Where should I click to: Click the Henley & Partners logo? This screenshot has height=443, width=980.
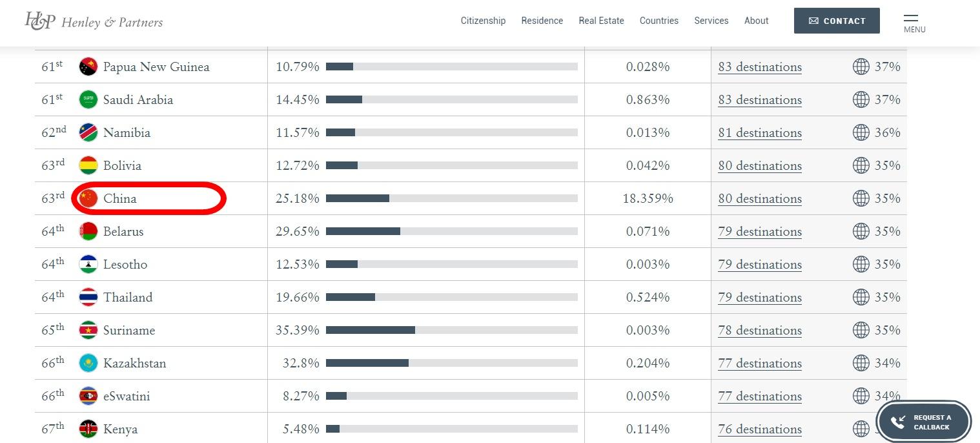click(94, 21)
